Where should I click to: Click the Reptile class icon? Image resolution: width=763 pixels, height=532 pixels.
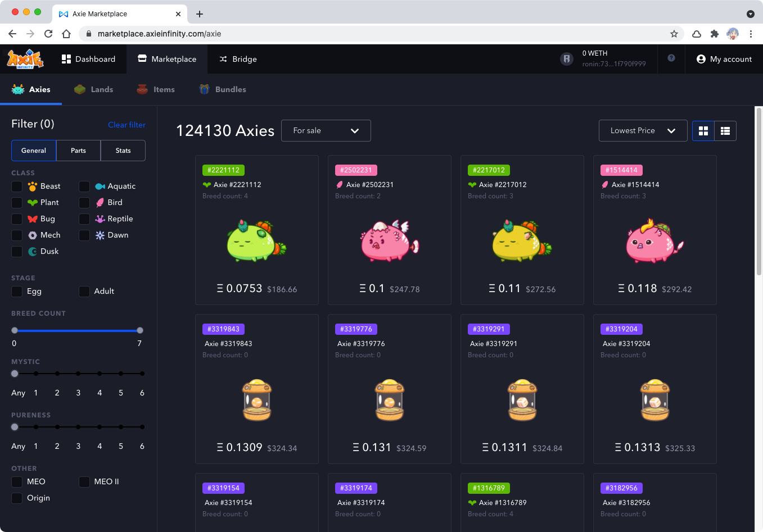click(100, 219)
